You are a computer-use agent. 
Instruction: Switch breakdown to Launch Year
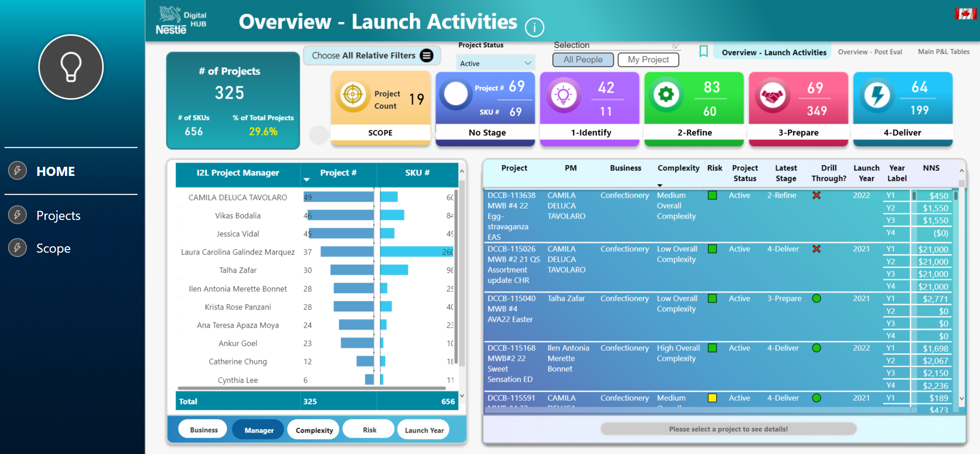(x=424, y=429)
